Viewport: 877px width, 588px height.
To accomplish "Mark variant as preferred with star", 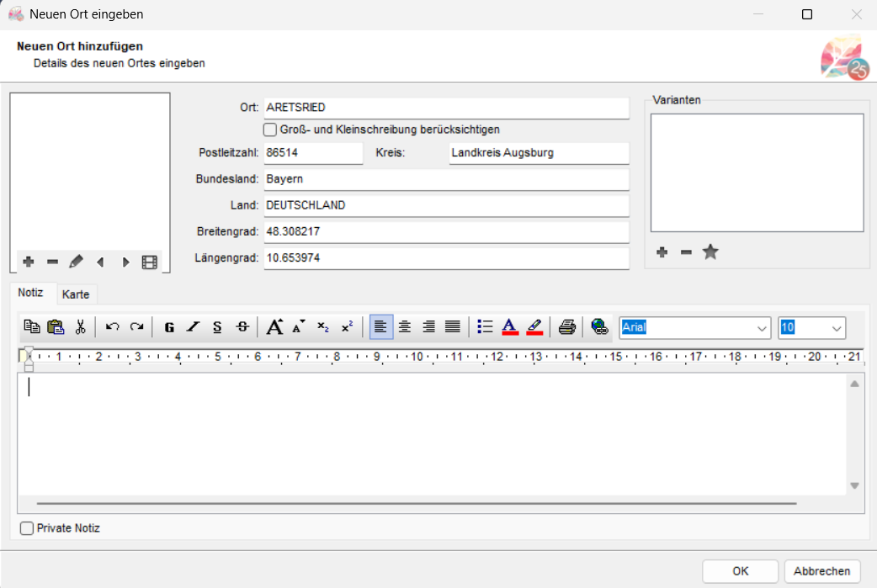I will tap(710, 252).
